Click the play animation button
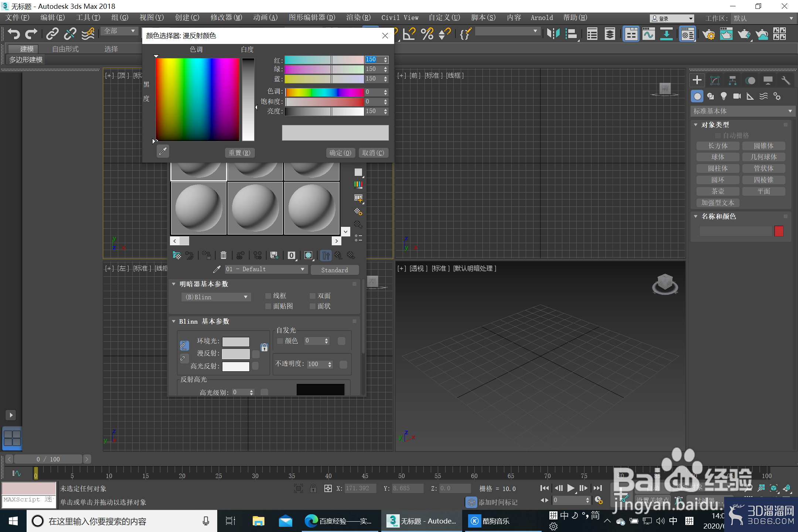The height and width of the screenshot is (532, 798). point(571,488)
